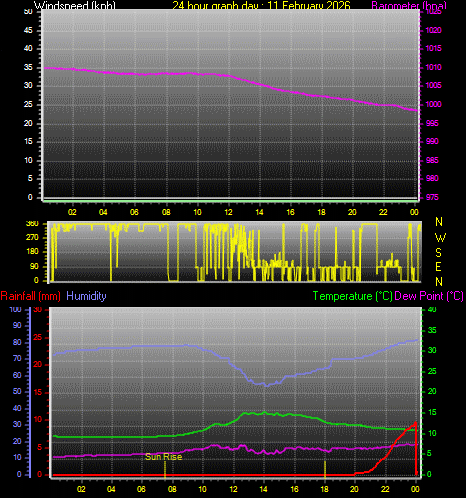Click the magenta 'Dew Point (°C)' legend label
Image resolution: width=466 pixels, height=498 pixels.
click(429, 296)
